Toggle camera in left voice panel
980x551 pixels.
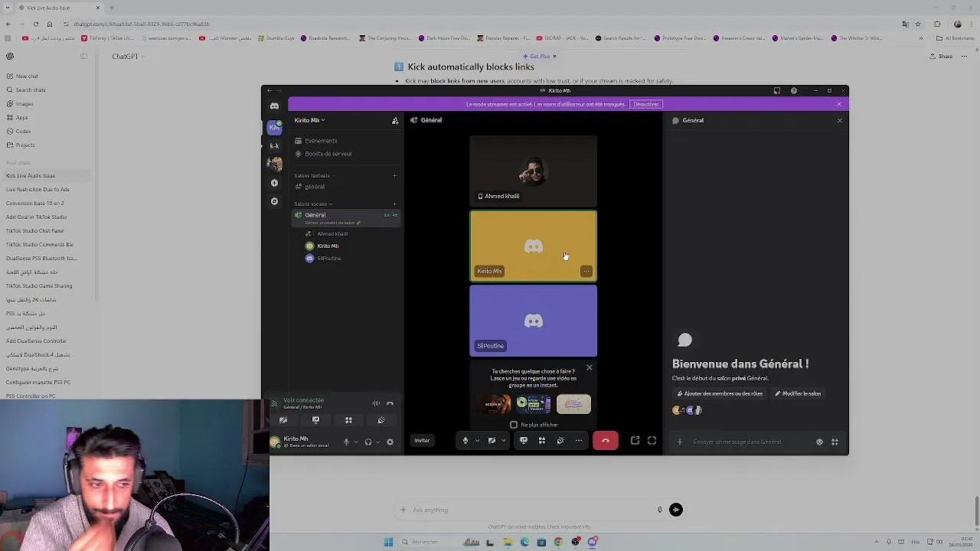pyautogui.click(x=283, y=420)
